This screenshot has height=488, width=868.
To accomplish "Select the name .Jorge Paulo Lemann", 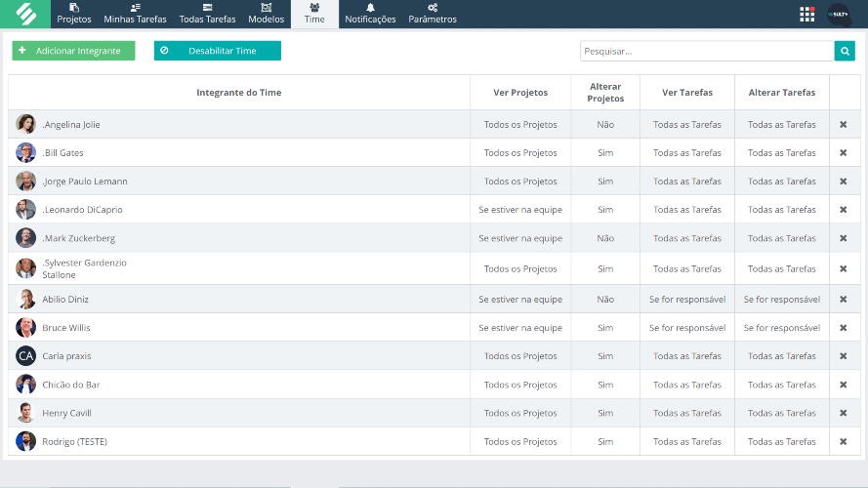I will click(x=85, y=181).
